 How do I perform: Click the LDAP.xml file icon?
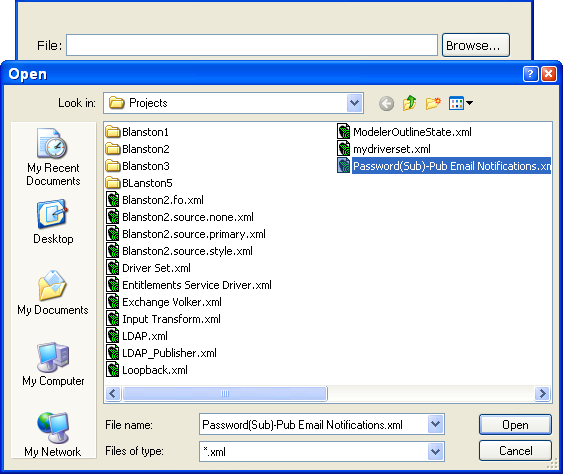(113, 336)
